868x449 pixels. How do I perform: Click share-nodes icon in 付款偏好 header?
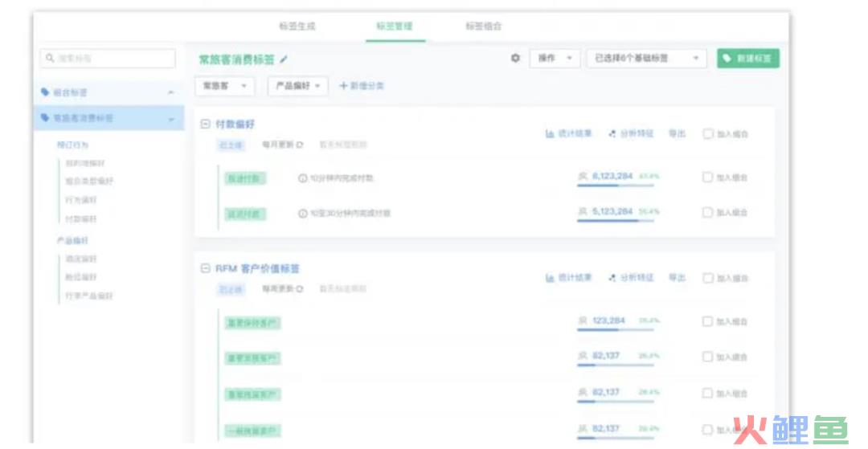(612, 134)
